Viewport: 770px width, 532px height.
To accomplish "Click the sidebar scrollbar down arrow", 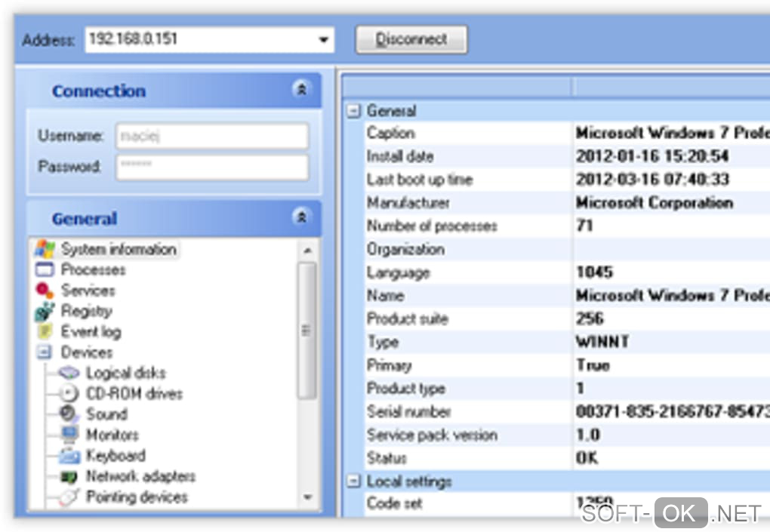I will pyautogui.click(x=307, y=497).
